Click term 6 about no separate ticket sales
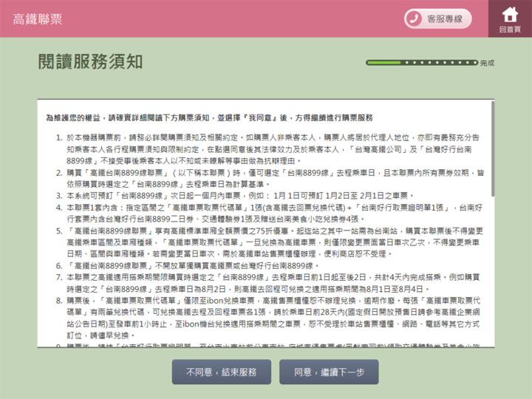The height and width of the screenshot is (399, 532). [x=192, y=265]
